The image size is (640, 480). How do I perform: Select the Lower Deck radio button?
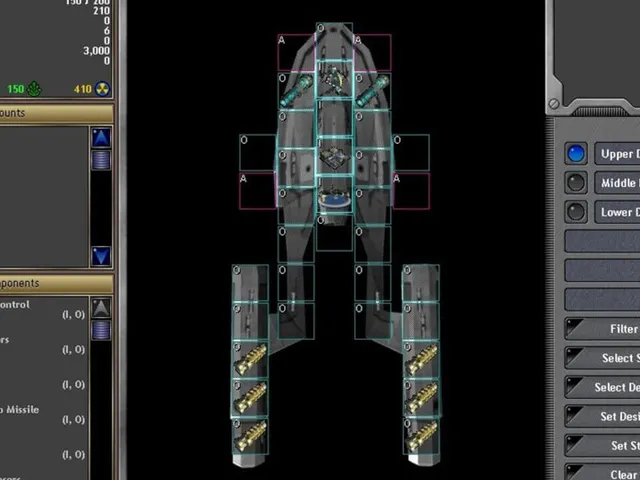pyautogui.click(x=576, y=211)
